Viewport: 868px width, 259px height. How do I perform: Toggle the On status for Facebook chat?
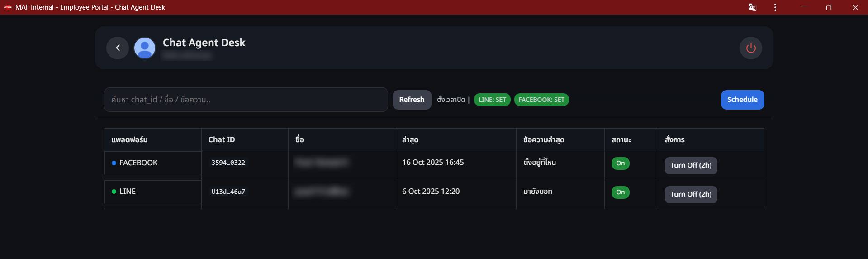[620, 163]
